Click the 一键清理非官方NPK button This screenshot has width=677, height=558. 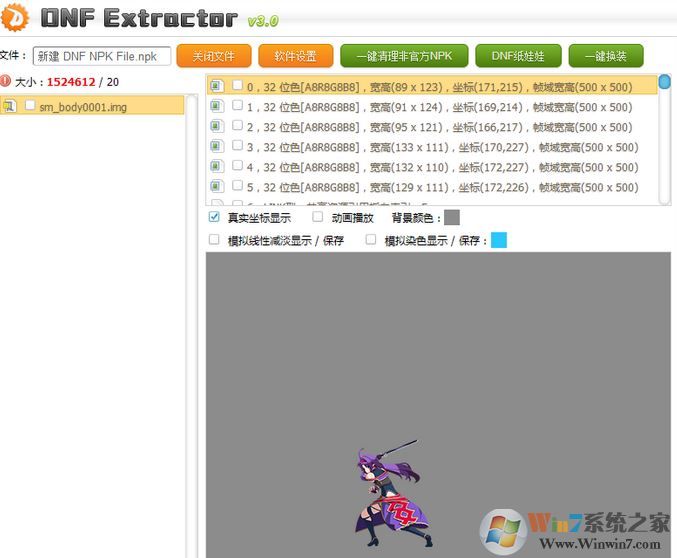click(x=404, y=56)
